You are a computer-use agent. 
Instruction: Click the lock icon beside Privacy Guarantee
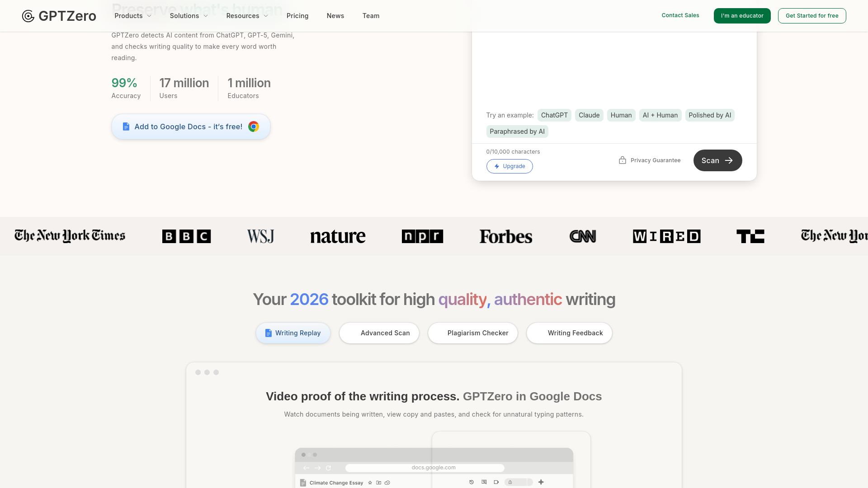pos(623,160)
